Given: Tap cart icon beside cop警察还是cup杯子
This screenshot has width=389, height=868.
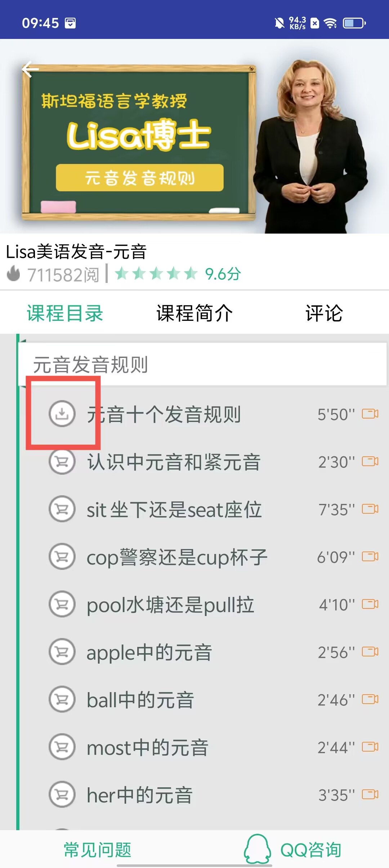Looking at the screenshot, I should click(62, 557).
